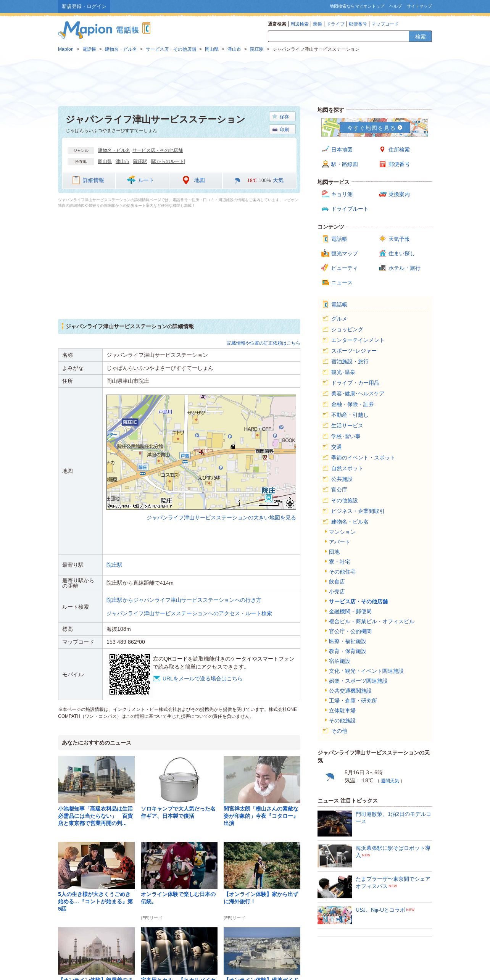Select the 郵便番号 search mode
490x980 pixels.
click(x=358, y=24)
